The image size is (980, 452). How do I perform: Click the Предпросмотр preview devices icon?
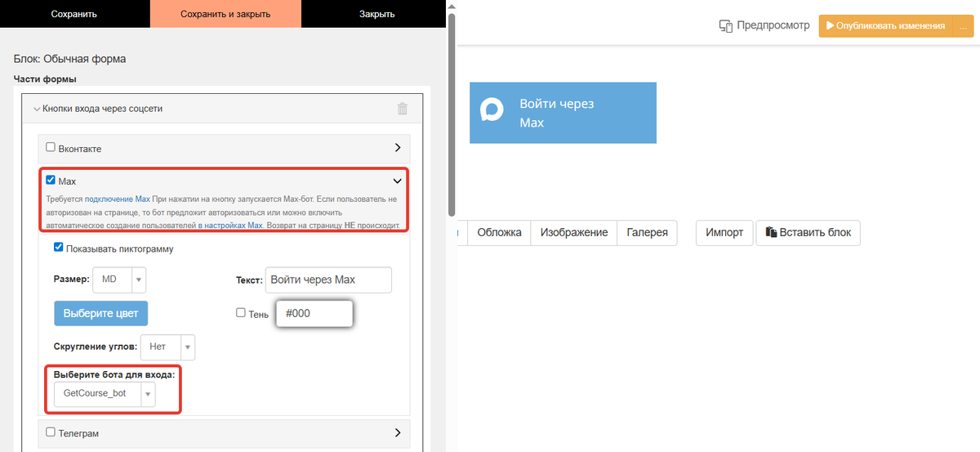tap(725, 26)
